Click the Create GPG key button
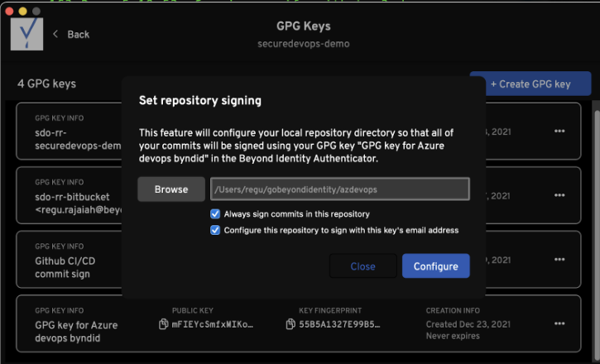This screenshot has width=600, height=364. pos(530,84)
